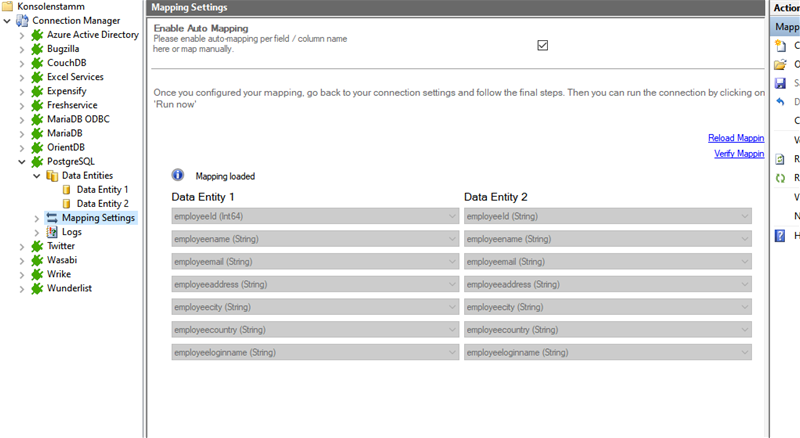
Task: Click the Verify Mapping link
Action: pos(738,154)
